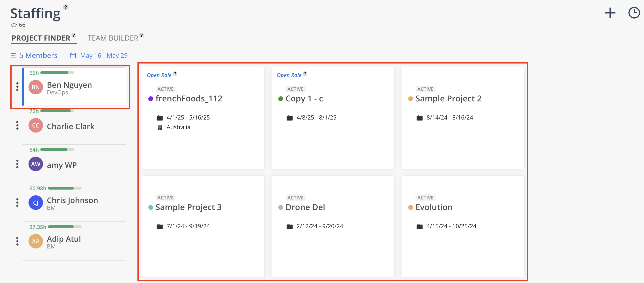Open the Evolution project title
Viewport: 644px width, 283px height.
434,207
